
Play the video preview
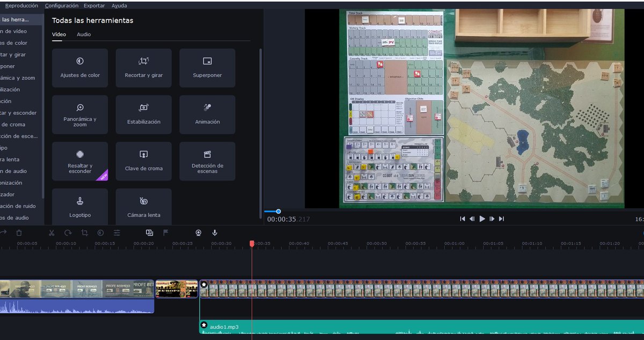[482, 219]
